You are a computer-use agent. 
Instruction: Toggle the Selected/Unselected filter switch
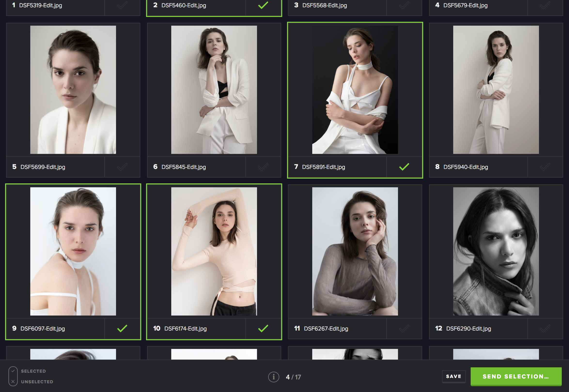[13, 376]
